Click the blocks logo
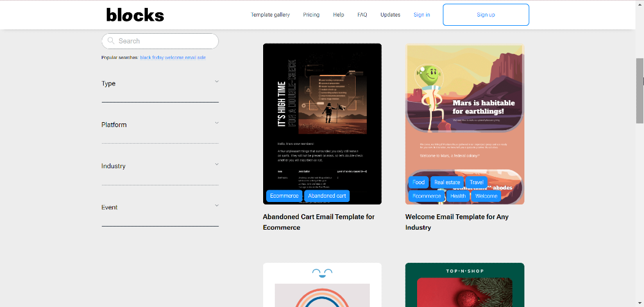The height and width of the screenshot is (307, 644). (x=135, y=15)
